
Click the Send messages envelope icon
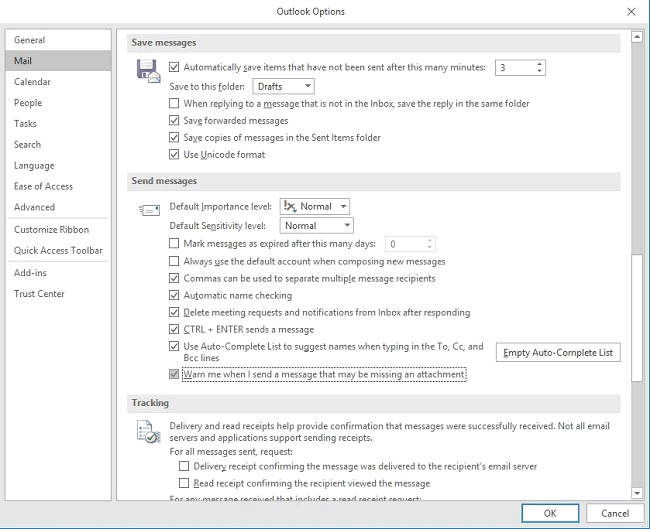[x=149, y=210]
